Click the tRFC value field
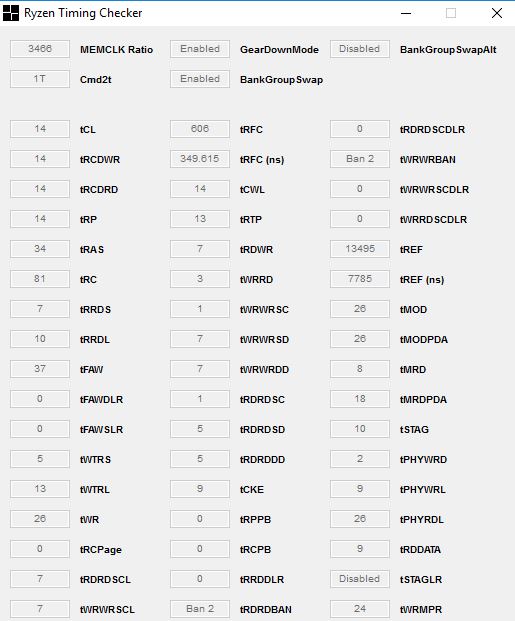 (x=200, y=129)
